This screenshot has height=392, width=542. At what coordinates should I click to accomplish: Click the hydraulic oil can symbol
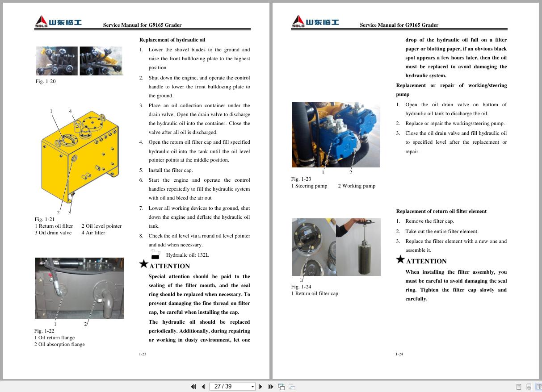(x=155, y=254)
